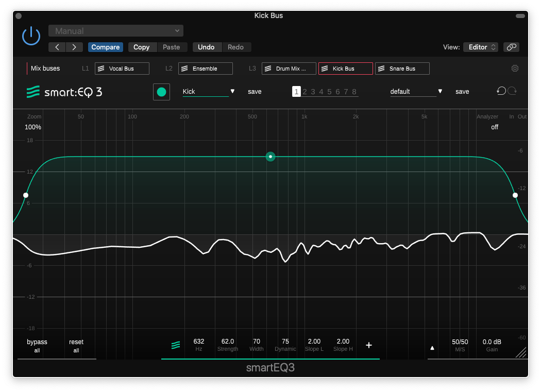
Task: Toggle the Compare button
Action: [x=106, y=47]
